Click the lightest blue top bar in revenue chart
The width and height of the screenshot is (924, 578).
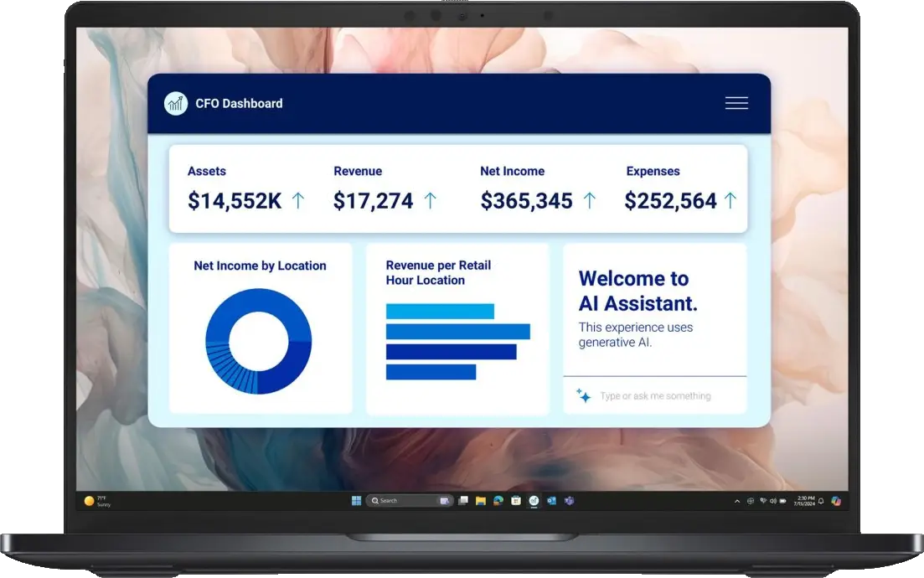click(440, 312)
